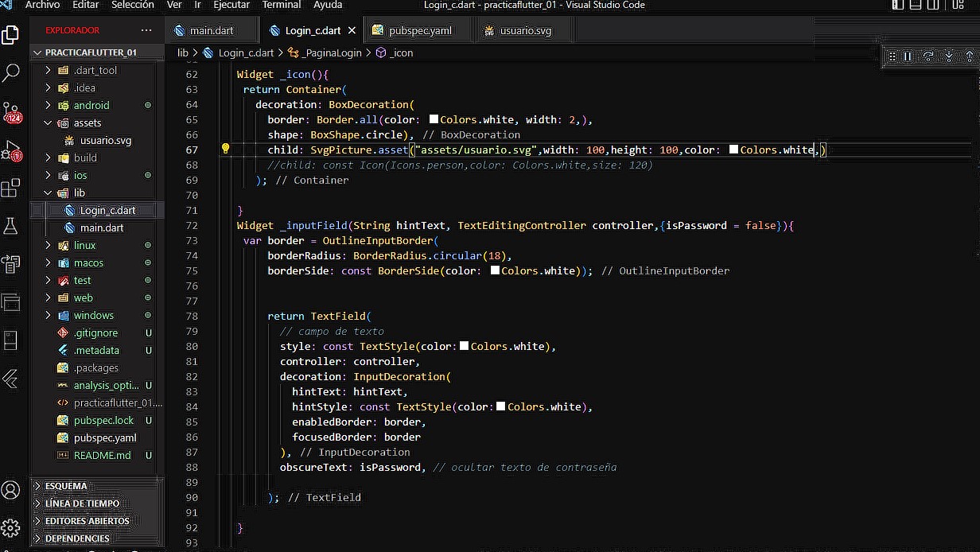This screenshot has width=980, height=552.
Task: Open the Archivo menu
Action: 42,5
